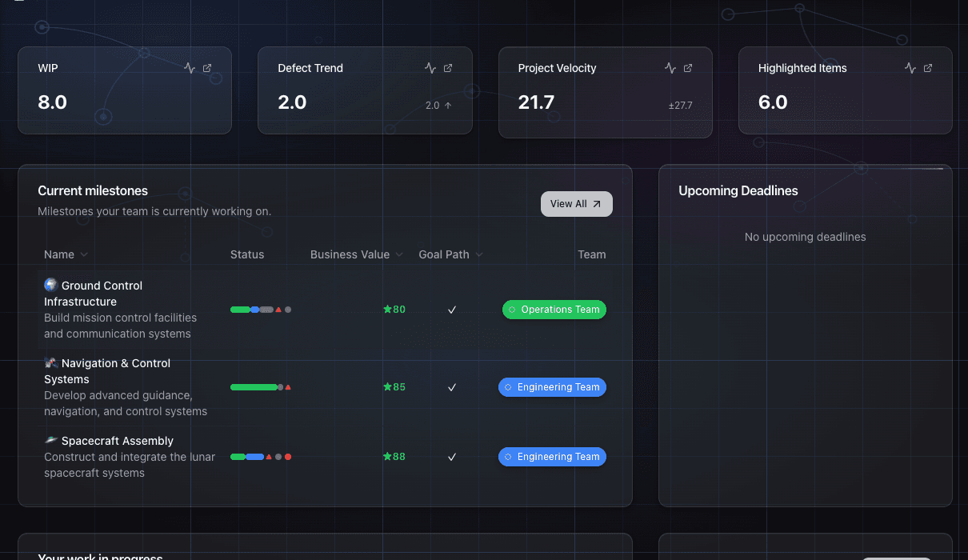
Task: Click the green progress segment for Navigation & Control Systems
Action: [x=254, y=387]
